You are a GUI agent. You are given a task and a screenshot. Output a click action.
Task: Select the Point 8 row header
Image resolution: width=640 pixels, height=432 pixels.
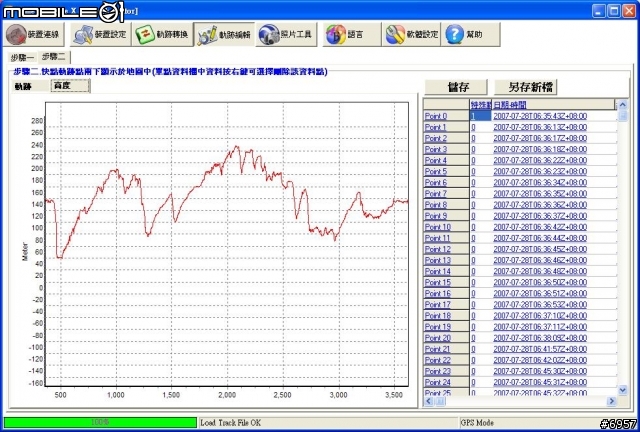point(446,205)
